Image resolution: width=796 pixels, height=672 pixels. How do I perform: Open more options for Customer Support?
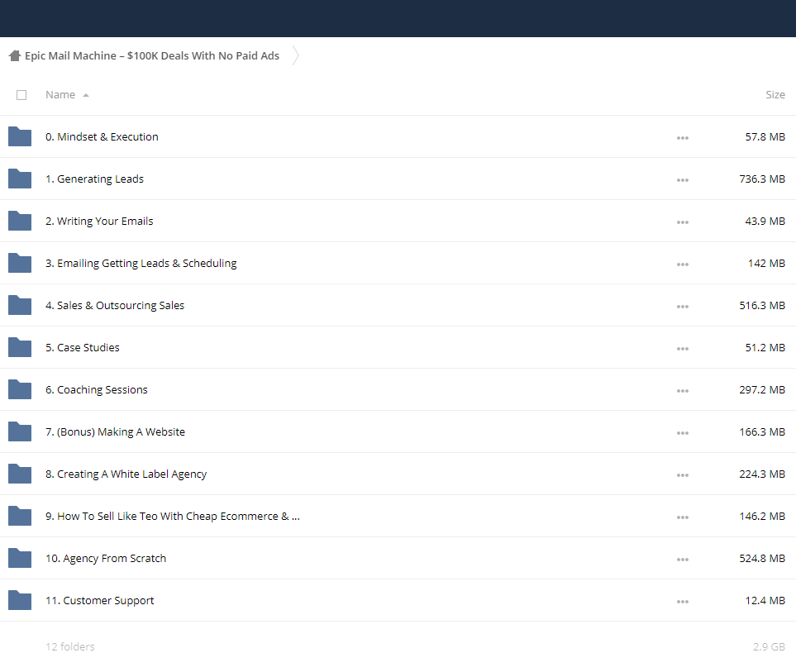coord(682,602)
